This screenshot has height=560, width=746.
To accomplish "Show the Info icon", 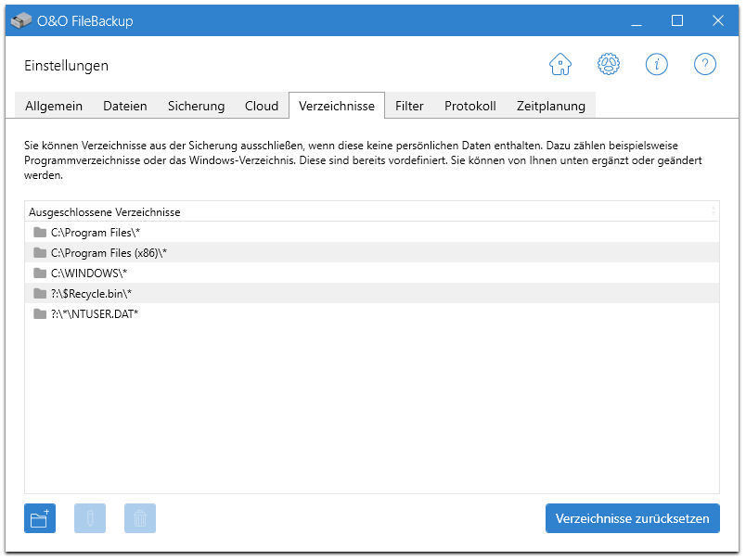I will tap(657, 64).
